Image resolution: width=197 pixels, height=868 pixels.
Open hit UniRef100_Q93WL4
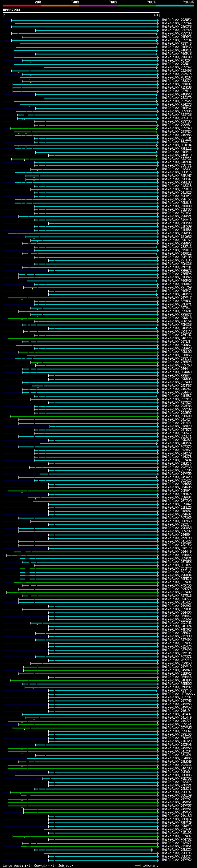(x=176, y=64)
